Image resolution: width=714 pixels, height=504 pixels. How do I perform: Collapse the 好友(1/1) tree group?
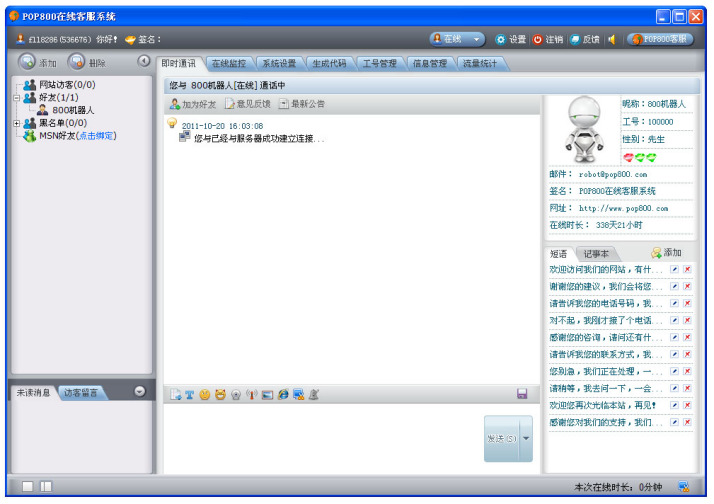click(x=17, y=97)
